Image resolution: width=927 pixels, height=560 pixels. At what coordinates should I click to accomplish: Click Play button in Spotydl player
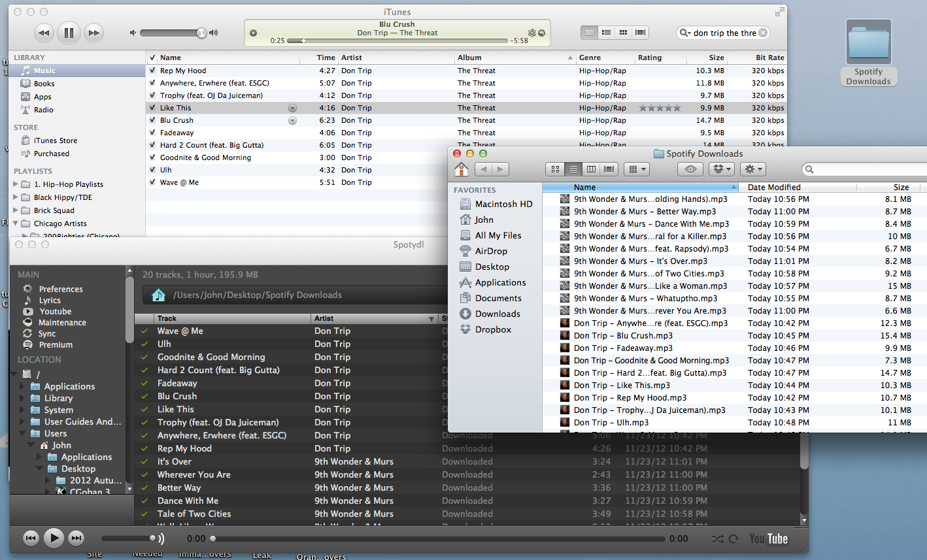pyautogui.click(x=54, y=538)
